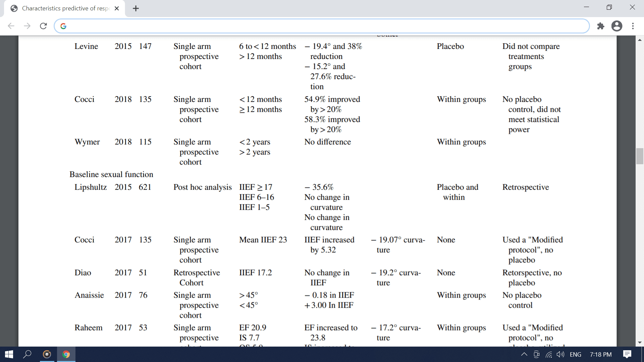The width and height of the screenshot is (644, 362).
Task: Open the notification action center
Action: (x=627, y=354)
